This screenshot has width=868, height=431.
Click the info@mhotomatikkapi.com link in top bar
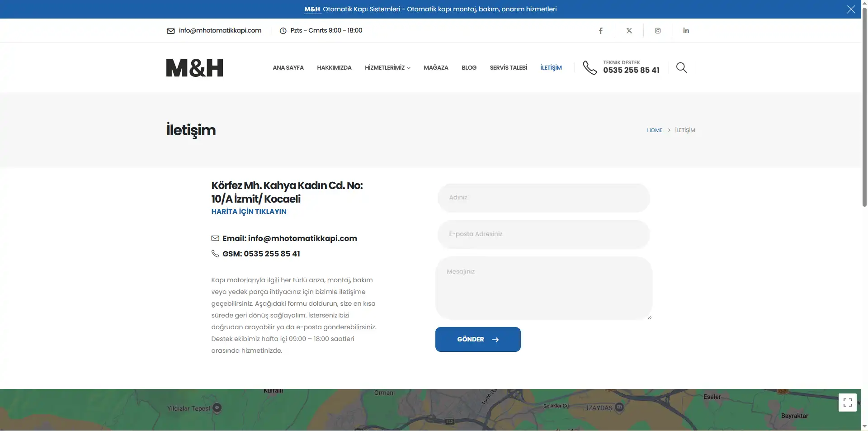click(220, 30)
